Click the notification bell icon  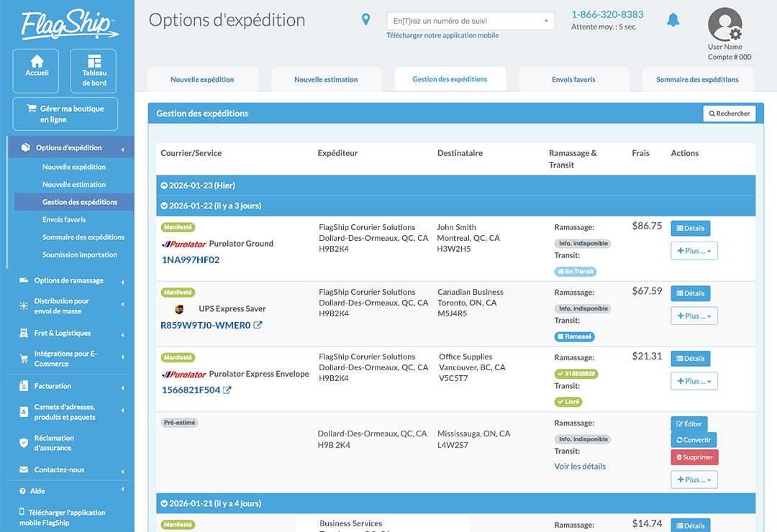673,20
